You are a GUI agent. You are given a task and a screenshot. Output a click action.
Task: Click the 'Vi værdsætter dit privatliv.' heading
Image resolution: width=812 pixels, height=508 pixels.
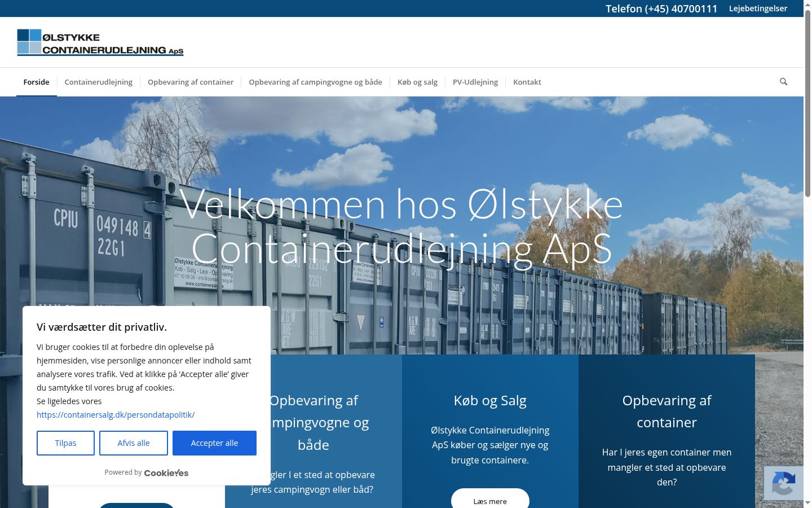tap(102, 327)
